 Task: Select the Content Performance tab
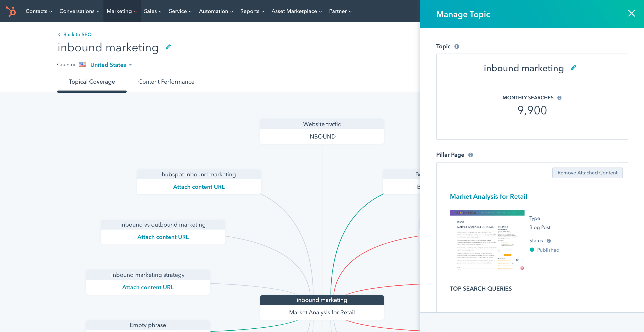point(166,81)
